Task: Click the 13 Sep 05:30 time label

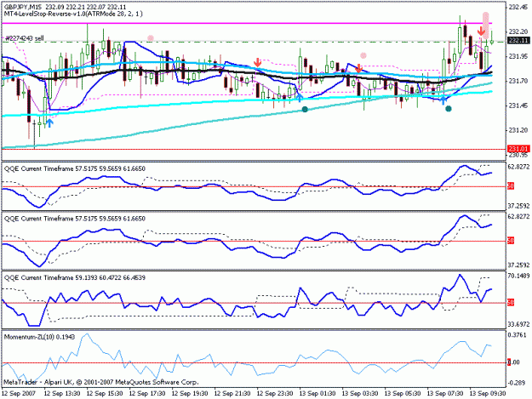Action: click(403, 394)
